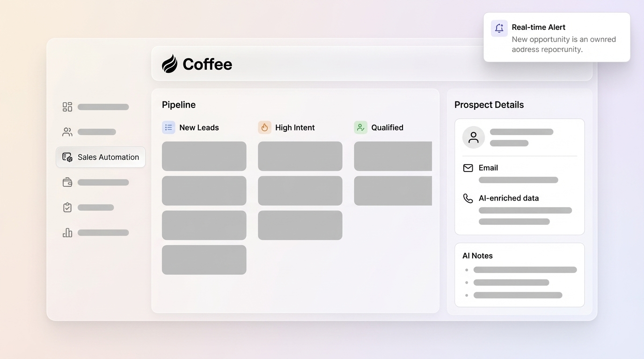Click the High Intent flame icon
Screen dimensions: 644x359
(x=264, y=128)
